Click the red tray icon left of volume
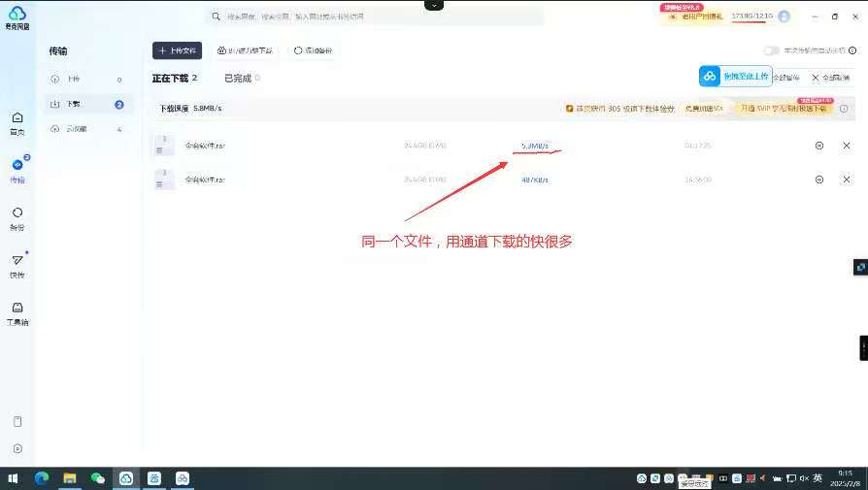The width and height of the screenshot is (868, 490). (751, 478)
